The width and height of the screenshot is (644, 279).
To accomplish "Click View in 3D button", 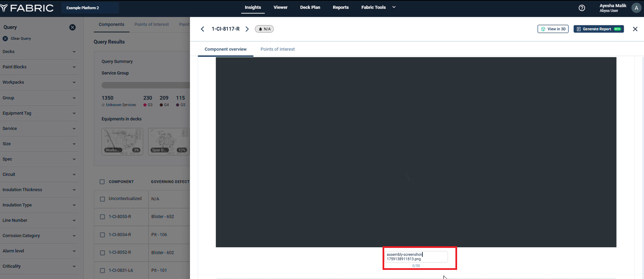I will click(553, 29).
